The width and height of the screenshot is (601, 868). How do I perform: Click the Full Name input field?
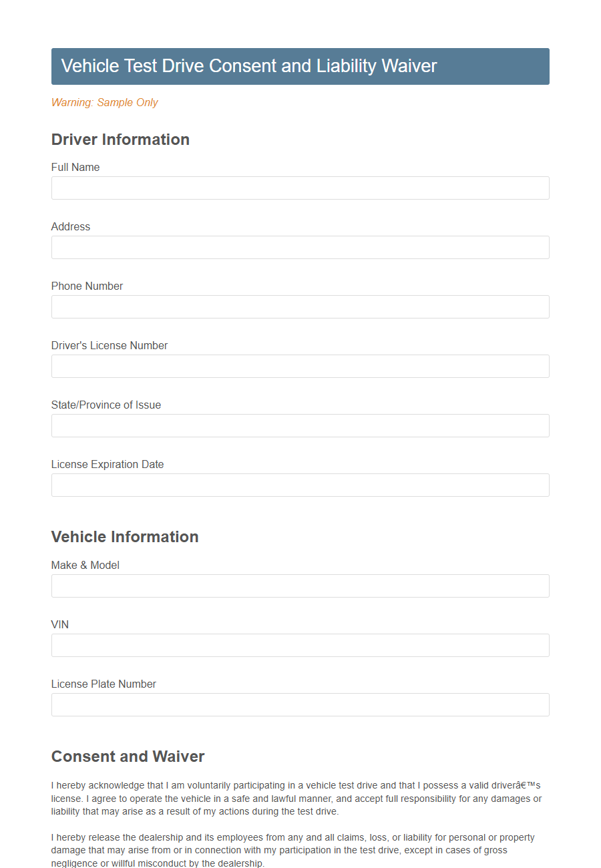[300, 188]
